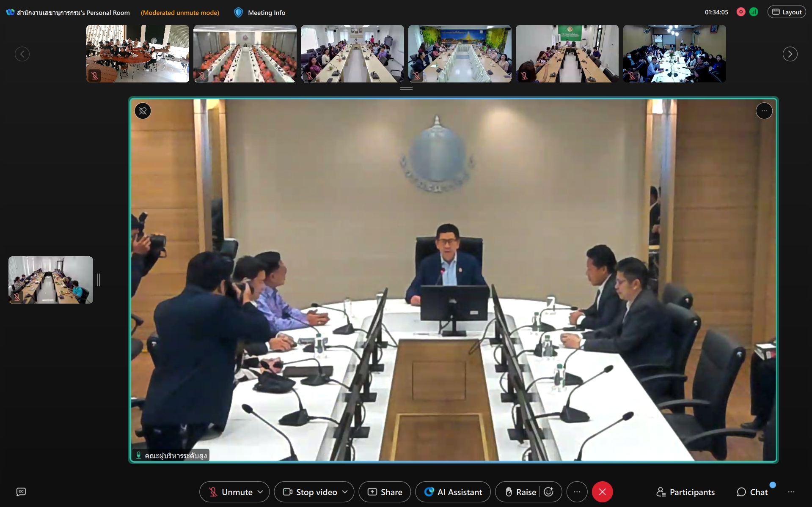This screenshot has width=812, height=507.
Task: Open the Layout menu
Action: click(787, 12)
